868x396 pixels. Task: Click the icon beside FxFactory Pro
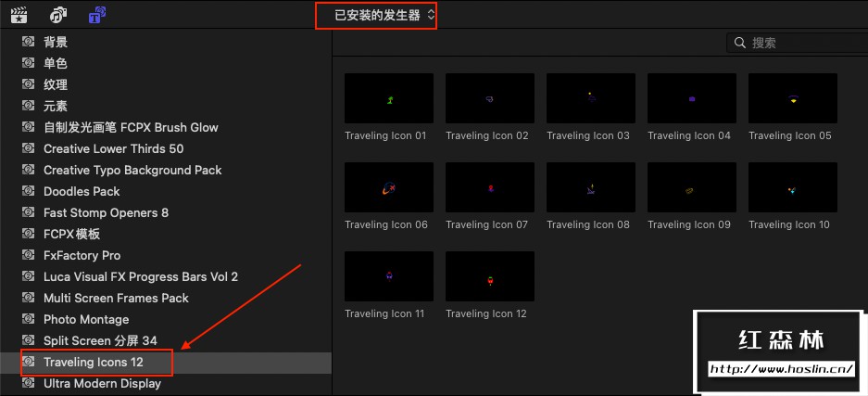28,255
